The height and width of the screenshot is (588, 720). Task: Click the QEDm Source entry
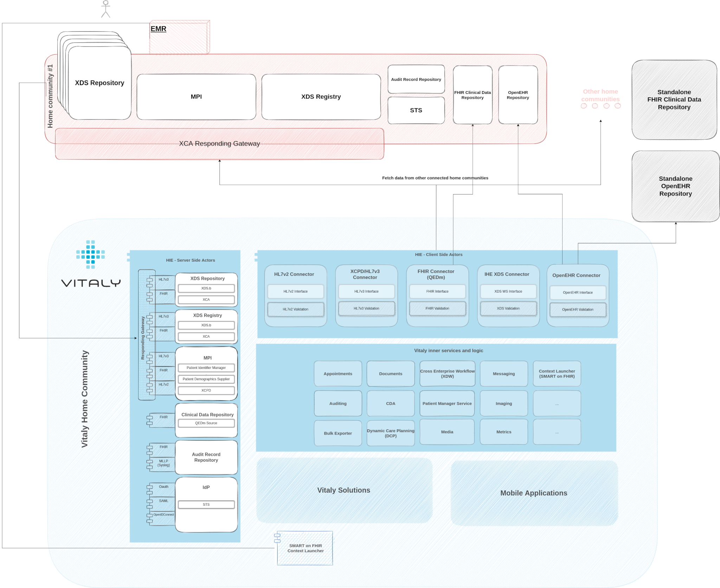(206, 423)
